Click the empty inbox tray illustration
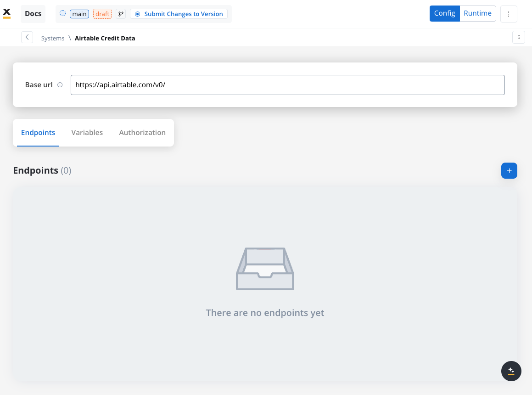 265,269
